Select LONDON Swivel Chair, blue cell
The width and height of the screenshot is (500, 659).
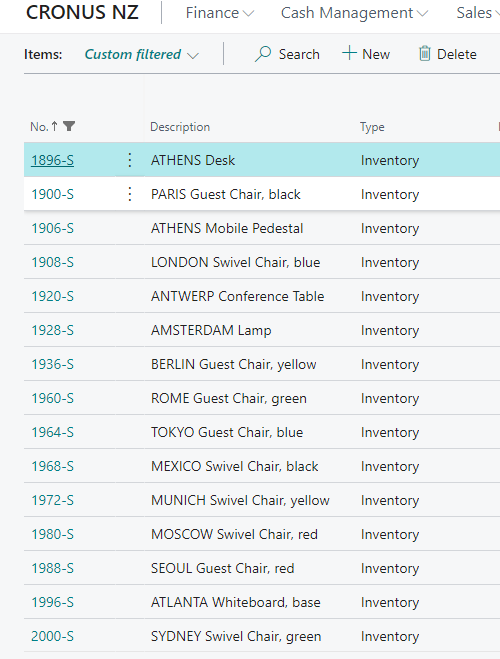pyautogui.click(x=235, y=262)
